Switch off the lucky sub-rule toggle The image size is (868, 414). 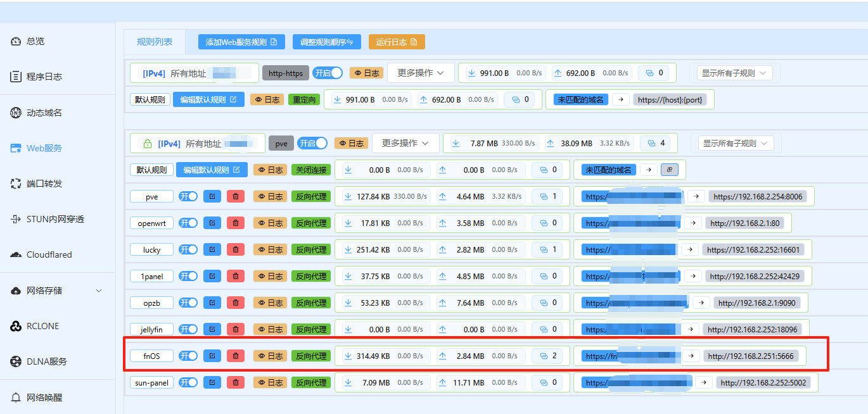(188, 249)
